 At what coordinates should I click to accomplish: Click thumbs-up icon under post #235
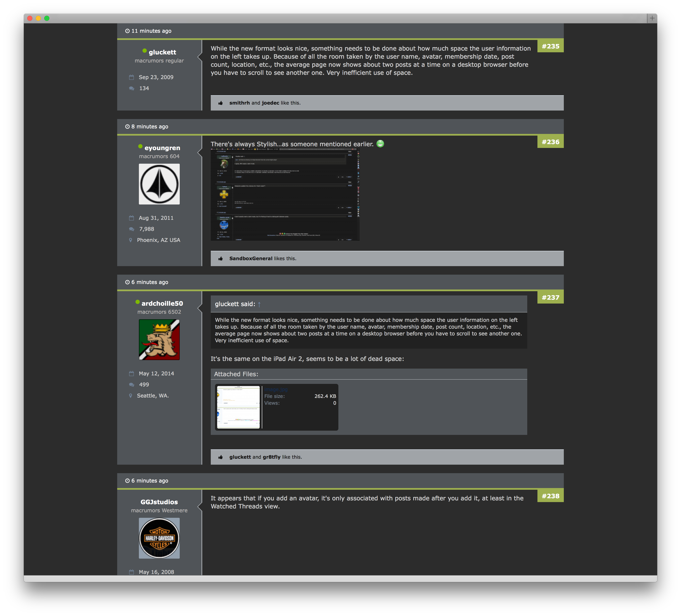point(221,103)
